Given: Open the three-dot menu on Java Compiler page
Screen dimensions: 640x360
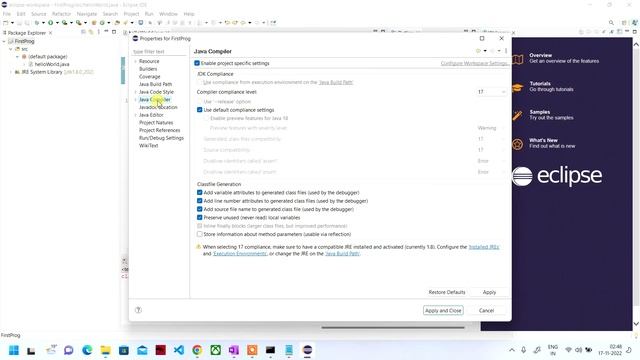Looking at the screenshot, I should pyautogui.click(x=506, y=51).
